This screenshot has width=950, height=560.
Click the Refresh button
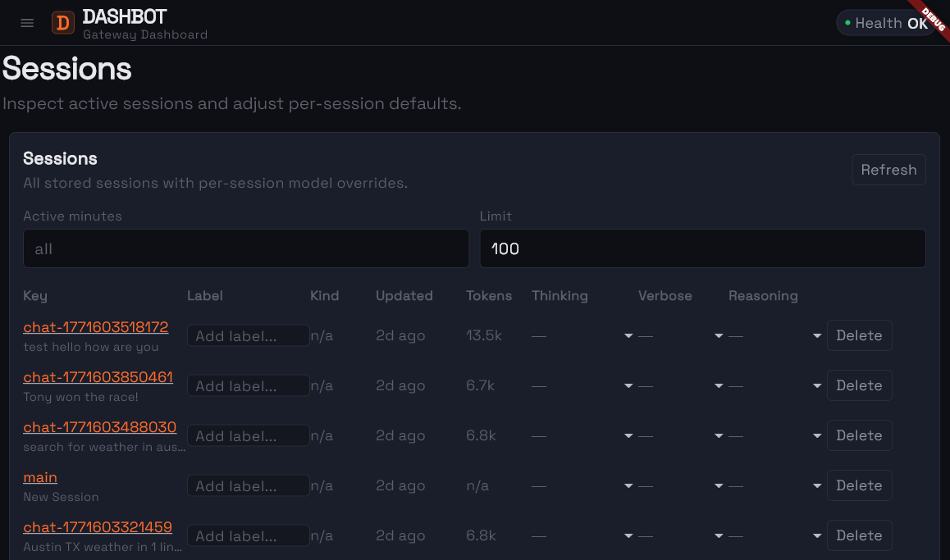point(888,170)
